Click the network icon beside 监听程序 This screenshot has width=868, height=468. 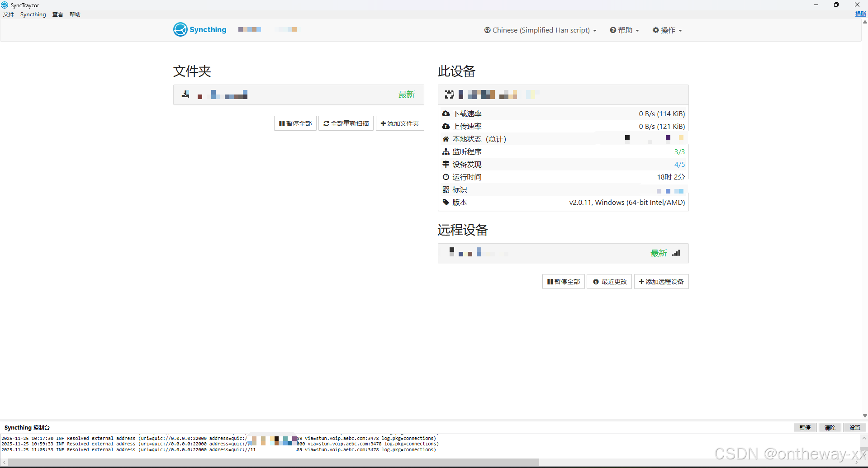446,151
